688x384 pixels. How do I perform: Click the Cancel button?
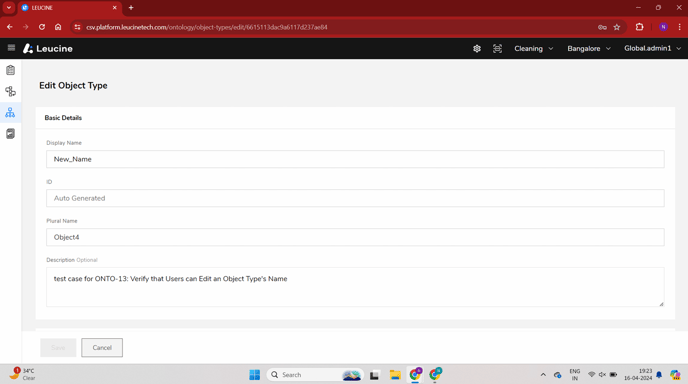(102, 348)
